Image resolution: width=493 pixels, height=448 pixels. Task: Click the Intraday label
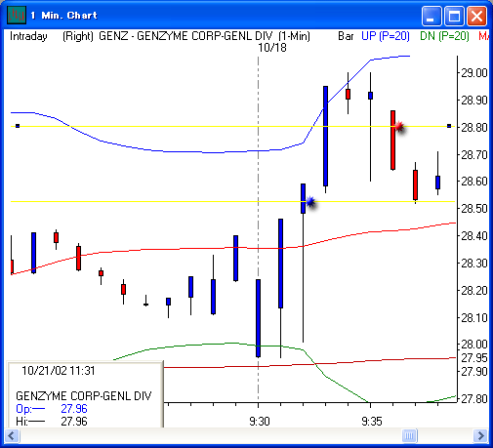(28, 36)
